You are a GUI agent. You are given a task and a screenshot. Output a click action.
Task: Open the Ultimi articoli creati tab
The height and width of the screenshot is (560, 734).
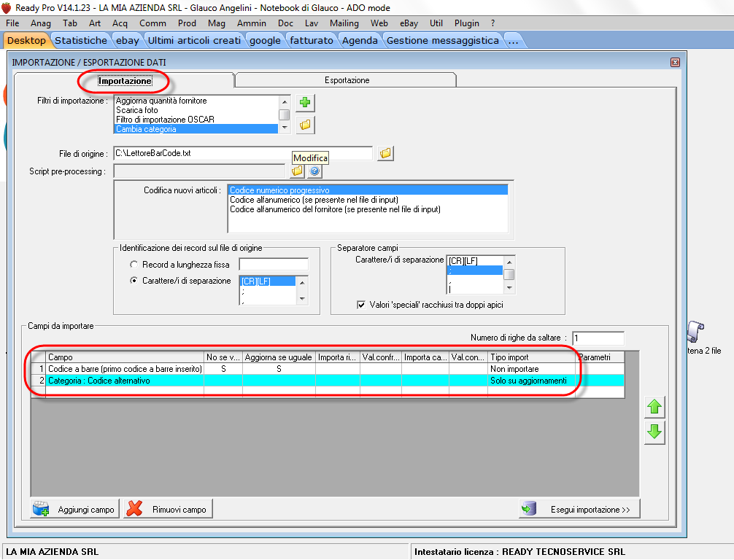coord(194,41)
